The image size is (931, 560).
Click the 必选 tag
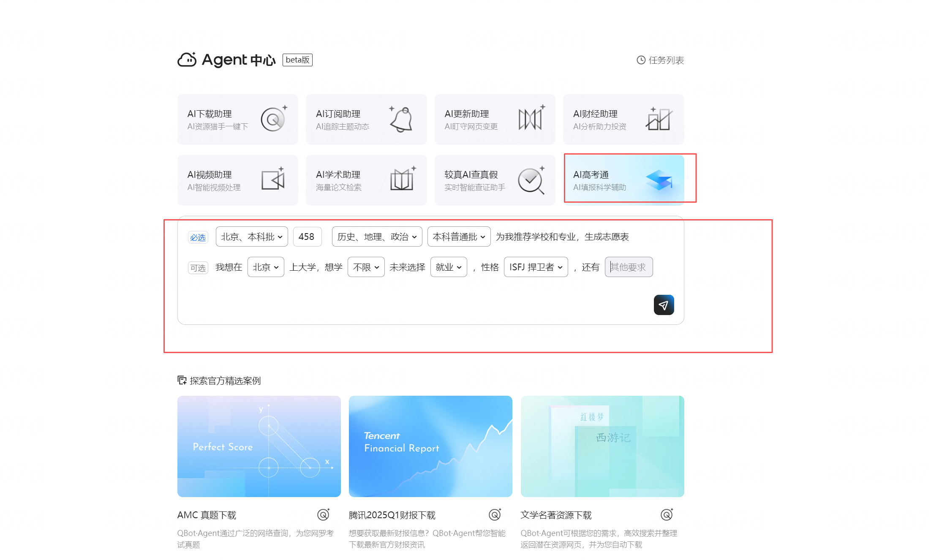pyautogui.click(x=198, y=237)
